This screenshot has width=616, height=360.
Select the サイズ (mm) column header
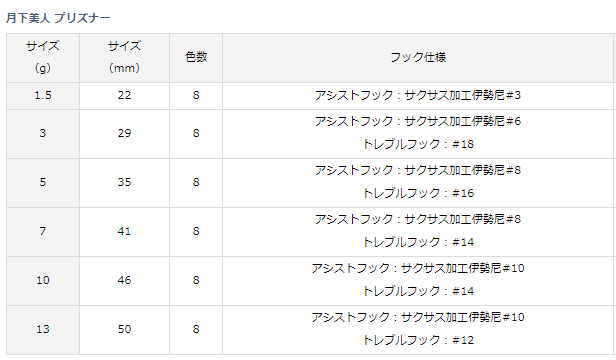coord(124,58)
